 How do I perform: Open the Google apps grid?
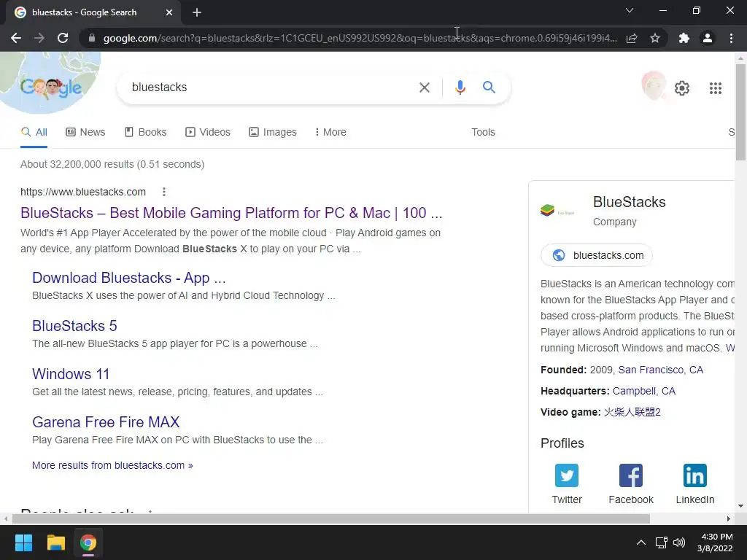pyautogui.click(x=715, y=88)
